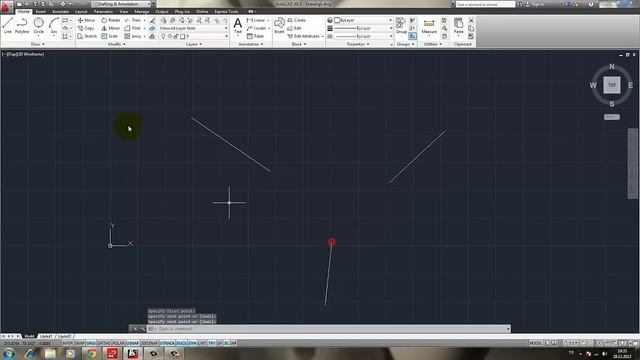Switch to the View ribbon tab

124,11
